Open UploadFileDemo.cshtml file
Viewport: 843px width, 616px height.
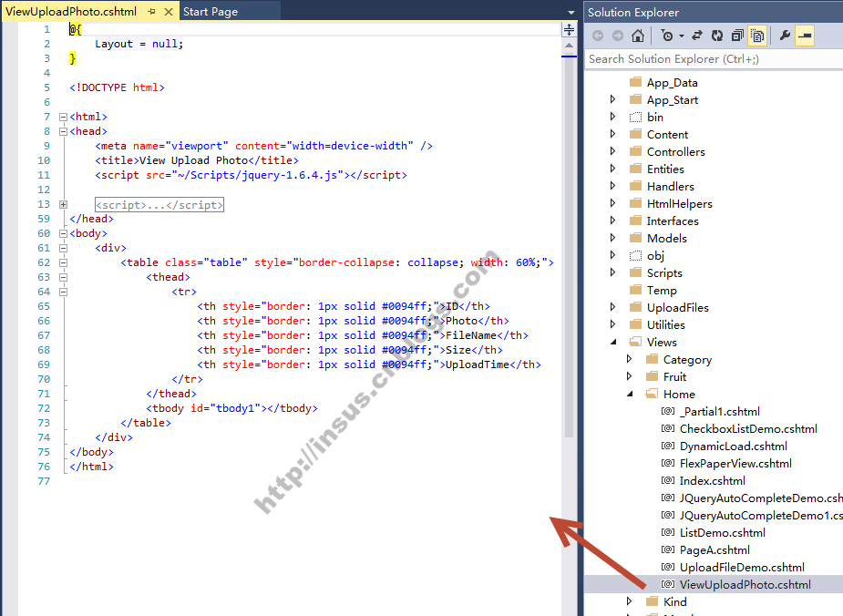pos(742,568)
